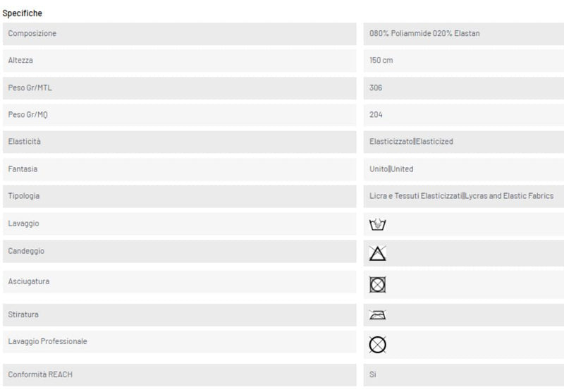Click the Composizione label cell

pos(180,34)
